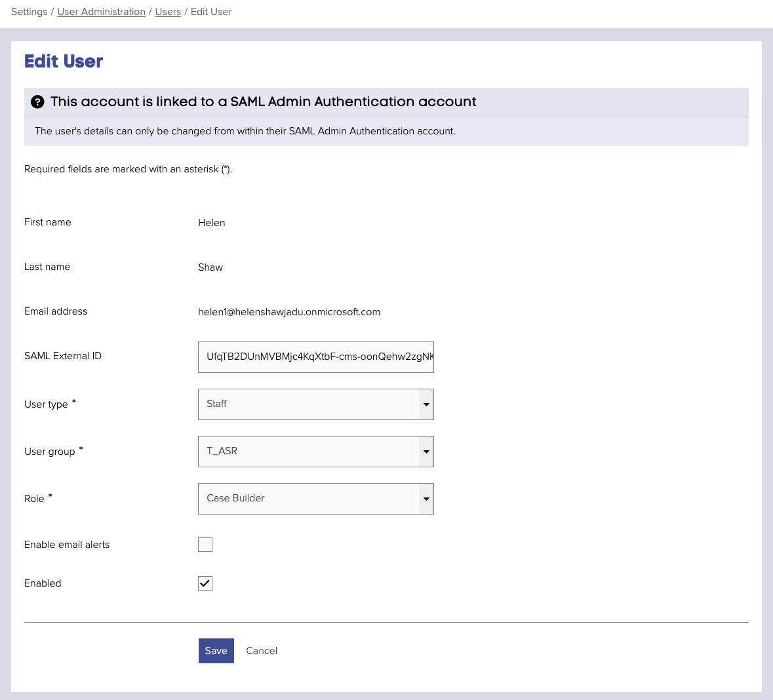Screen dimensions: 773x700
Task: Cancel editing the user
Action: pyautogui.click(x=262, y=651)
